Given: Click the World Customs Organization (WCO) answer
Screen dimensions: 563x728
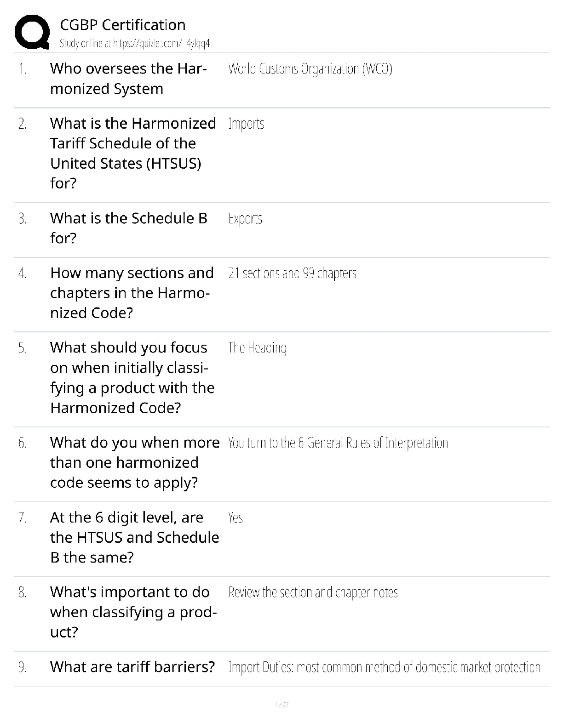Looking at the screenshot, I should click(310, 69).
